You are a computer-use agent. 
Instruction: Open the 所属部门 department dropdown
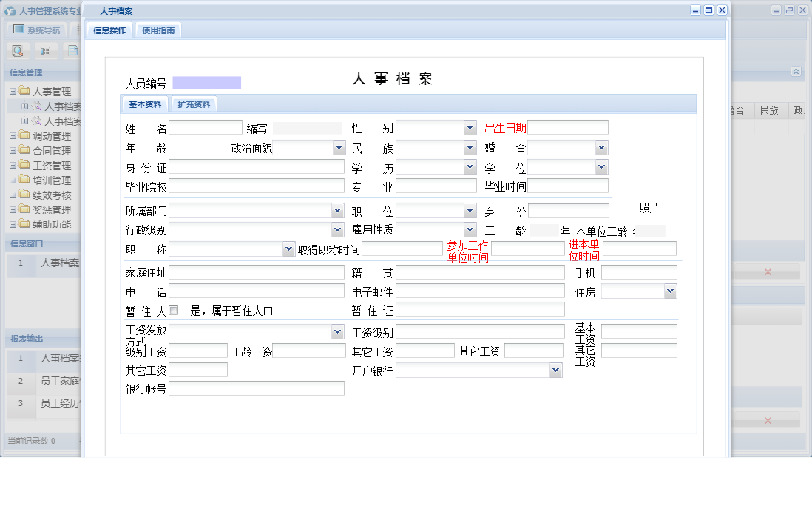point(338,210)
